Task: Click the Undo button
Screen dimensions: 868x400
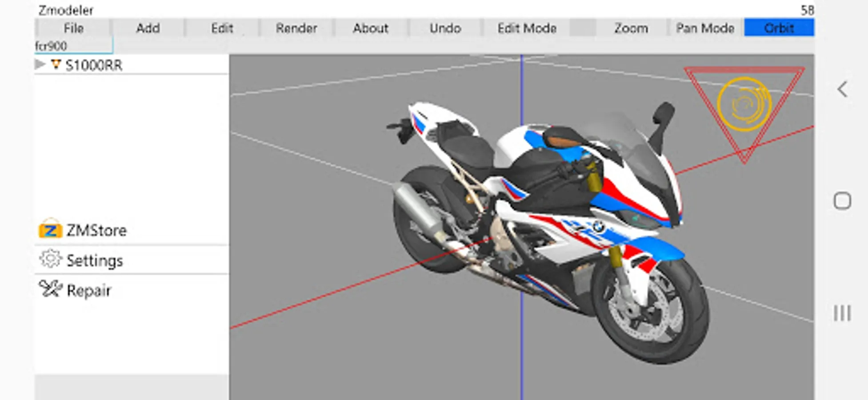Action: pyautogui.click(x=445, y=28)
